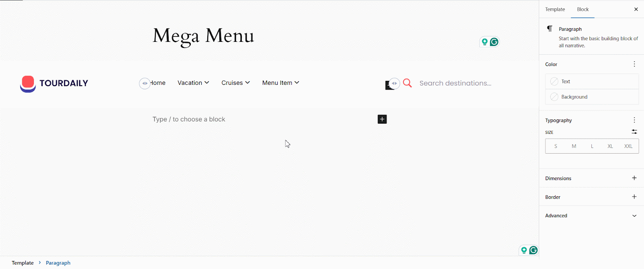Click the black plus block inserter button
This screenshot has height=269, width=644.
click(x=382, y=119)
